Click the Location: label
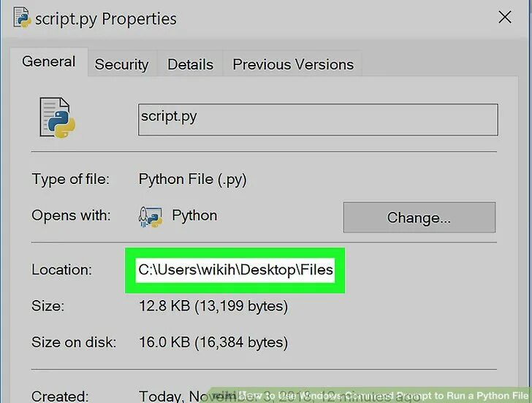 tap(61, 270)
